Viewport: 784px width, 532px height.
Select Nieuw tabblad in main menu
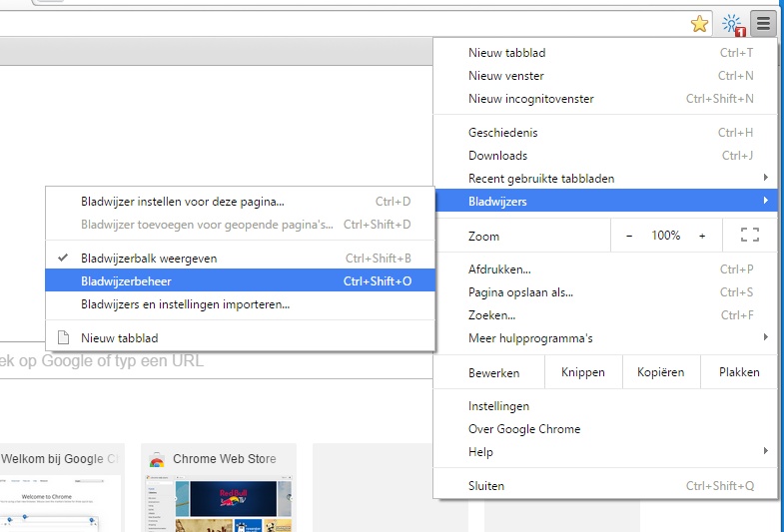click(605, 53)
